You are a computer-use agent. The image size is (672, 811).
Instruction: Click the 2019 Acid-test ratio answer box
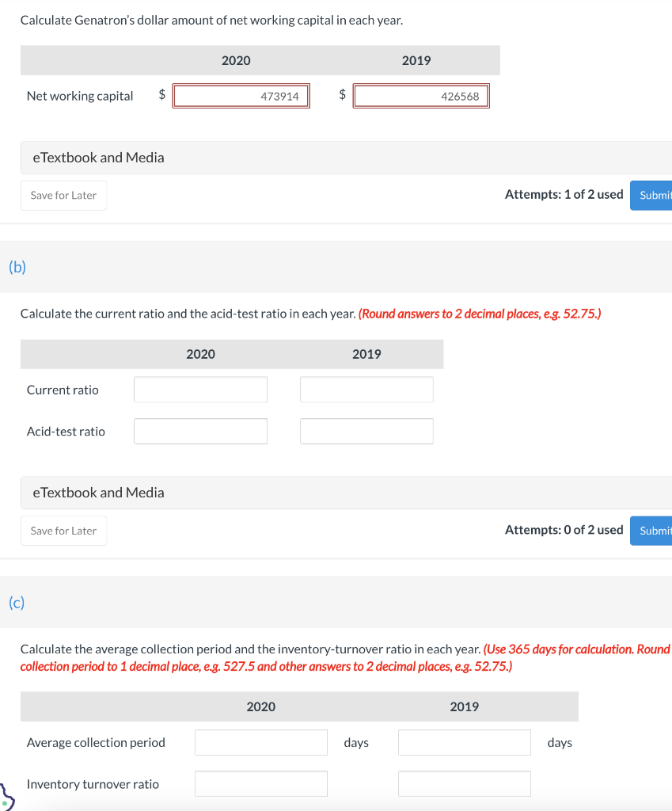click(x=366, y=431)
